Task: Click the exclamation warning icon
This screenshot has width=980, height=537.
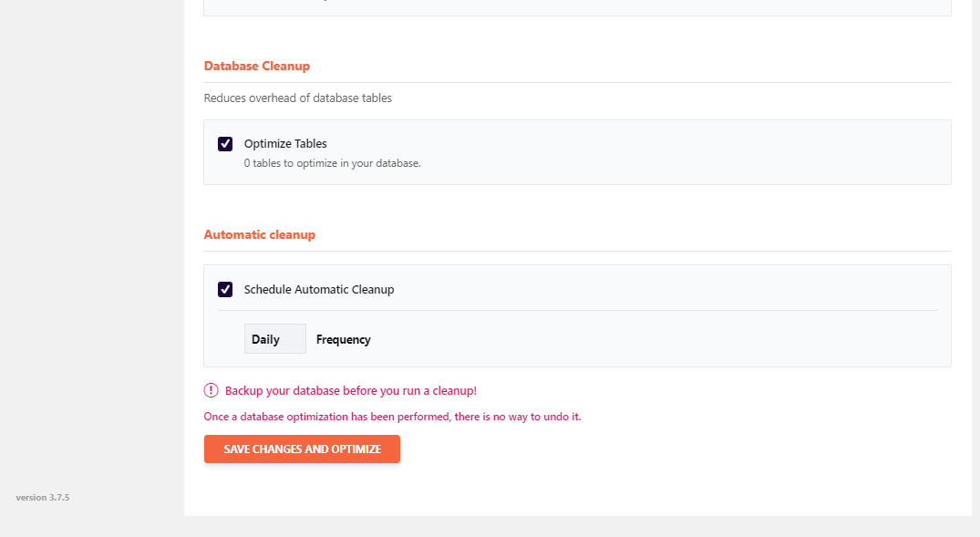Action: click(211, 390)
